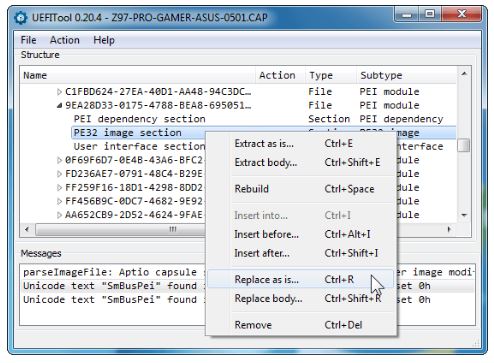Screen dimensions: 494x363
Task: Click the PEI dependency subtype cell
Action: point(401,119)
